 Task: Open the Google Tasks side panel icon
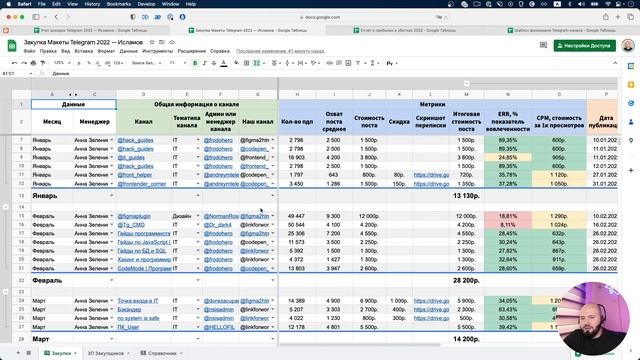(631, 103)
